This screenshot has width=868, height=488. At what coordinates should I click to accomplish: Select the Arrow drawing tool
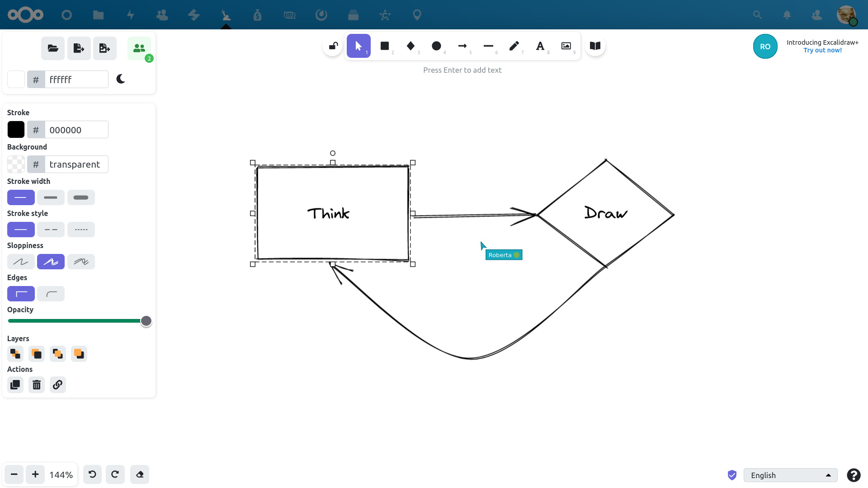462,46
